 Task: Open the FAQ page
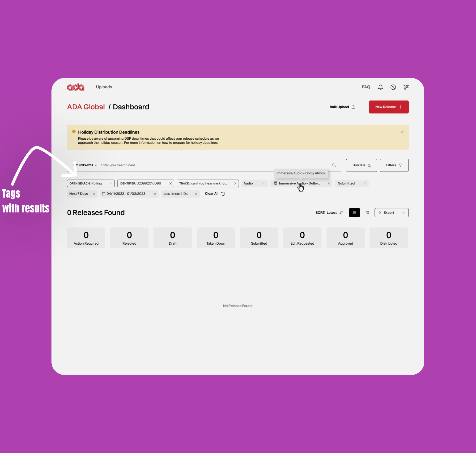click(x=366, y=87)
